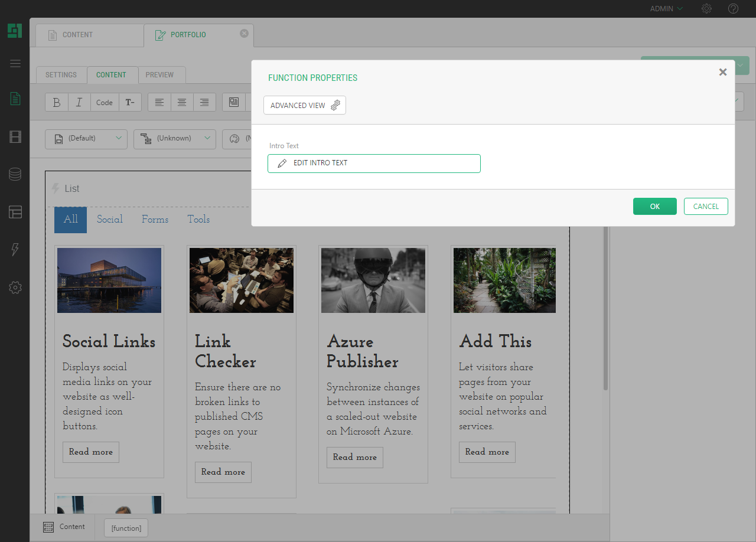Switch to the PREVIEW tab
Viewport: 756px width, 542px height.
[160, 75]
